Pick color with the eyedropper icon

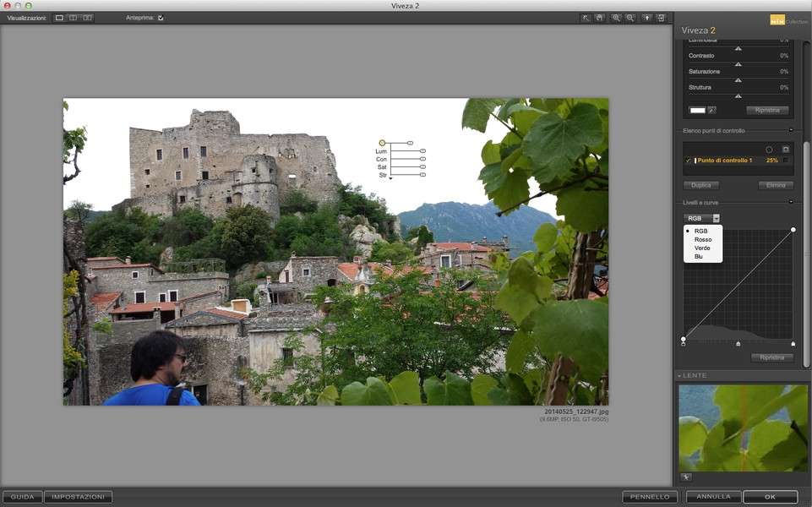[x=712, y=110]
